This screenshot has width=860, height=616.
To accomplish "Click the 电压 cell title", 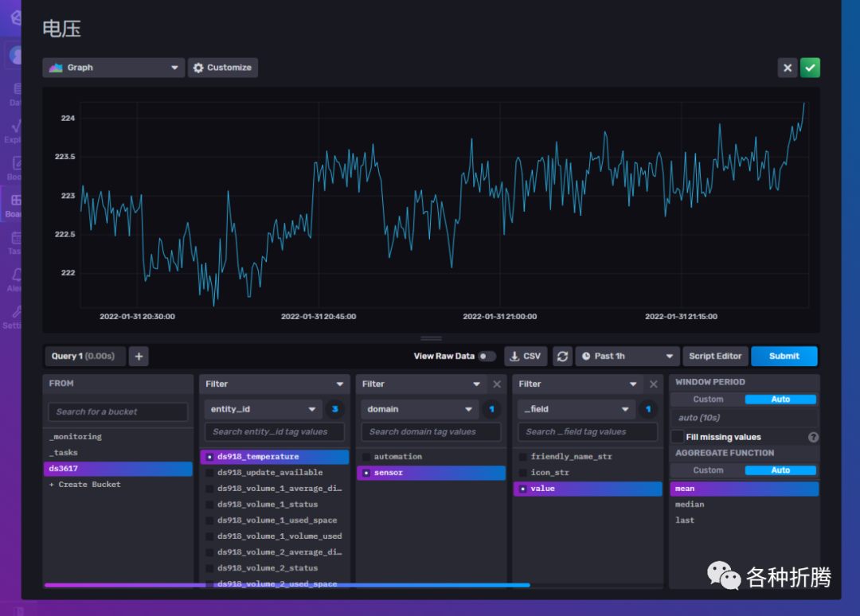I will point(61,29).
